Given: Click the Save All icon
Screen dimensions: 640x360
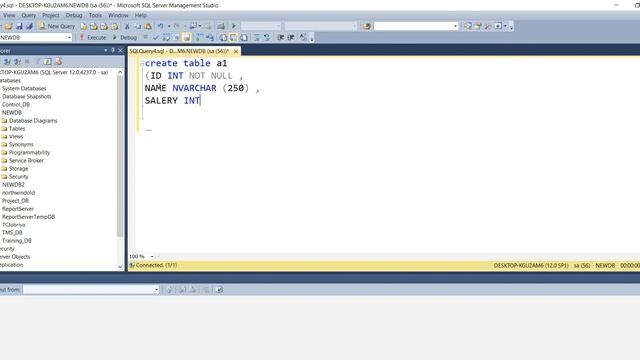Looking at the screenshot, I should 29,26.
